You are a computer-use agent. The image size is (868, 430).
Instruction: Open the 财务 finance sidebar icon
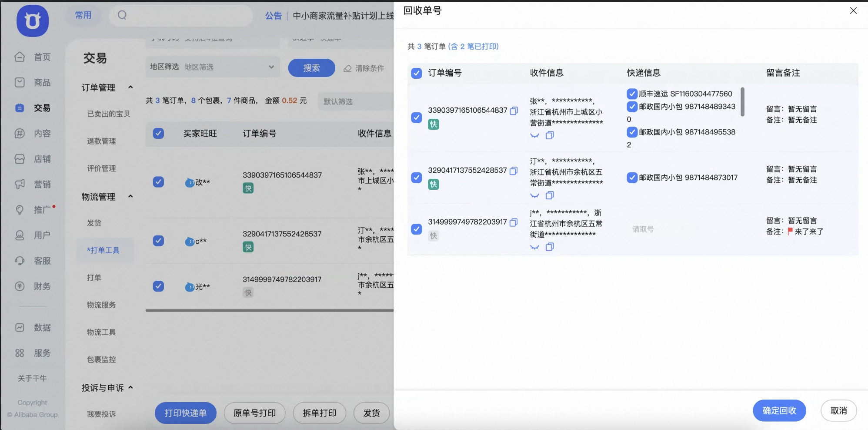click(20, 286)
